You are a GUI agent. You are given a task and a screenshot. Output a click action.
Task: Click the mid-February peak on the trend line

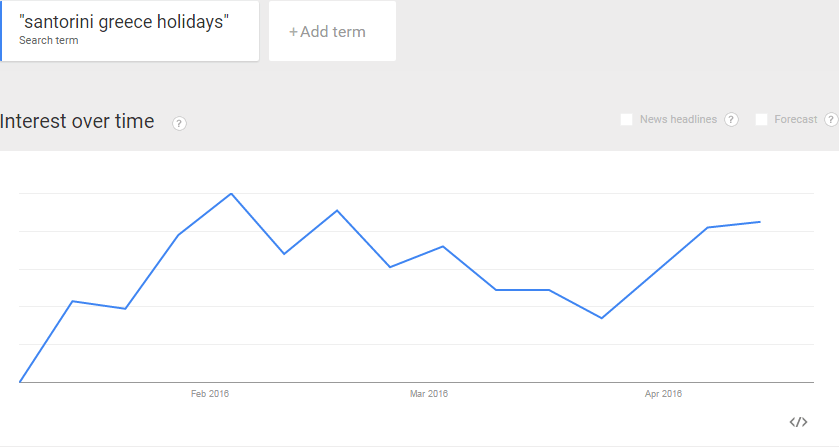click(x=337, y=210)
